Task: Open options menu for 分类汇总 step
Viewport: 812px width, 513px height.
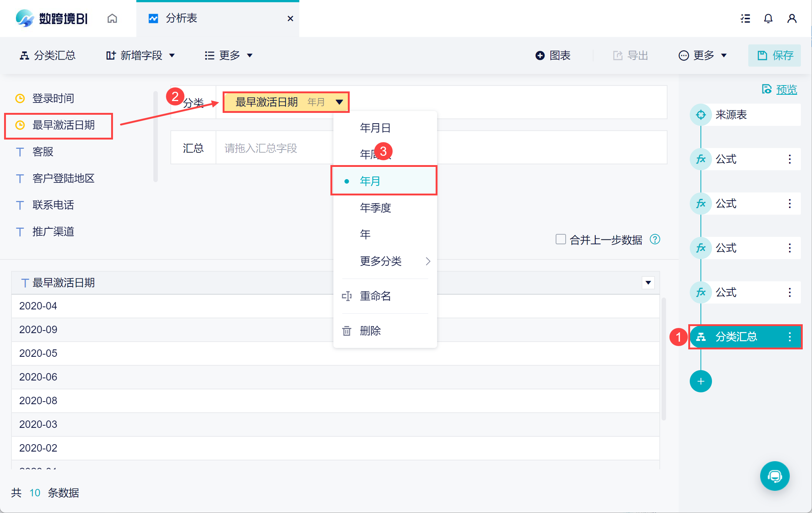Action: pyautogui.click(x=790, y=337)
